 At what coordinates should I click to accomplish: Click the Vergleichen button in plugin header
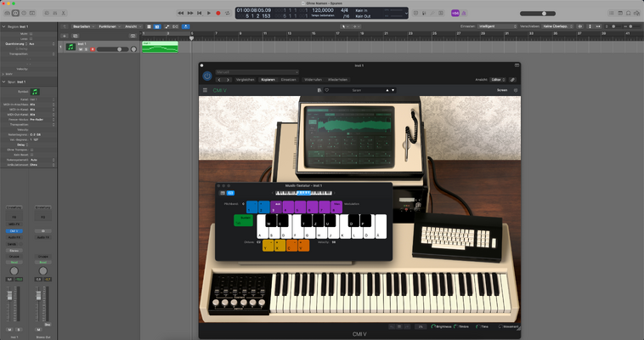pos(246,80)
